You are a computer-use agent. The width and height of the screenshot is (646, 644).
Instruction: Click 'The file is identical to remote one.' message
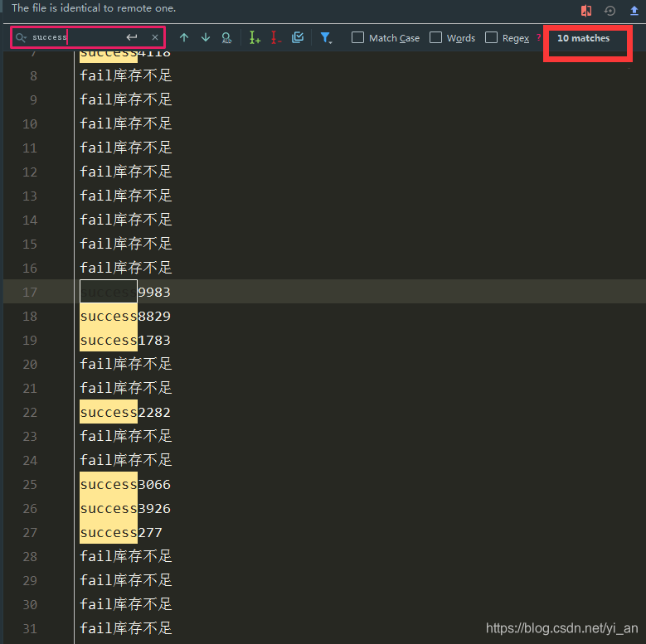click(x=94, y=8)
